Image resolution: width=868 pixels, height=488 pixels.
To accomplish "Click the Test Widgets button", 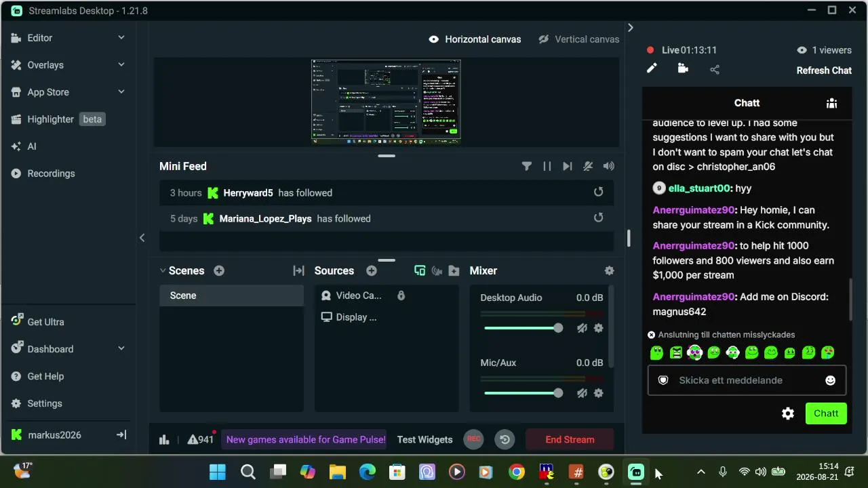I will click(x=425, y=440).
